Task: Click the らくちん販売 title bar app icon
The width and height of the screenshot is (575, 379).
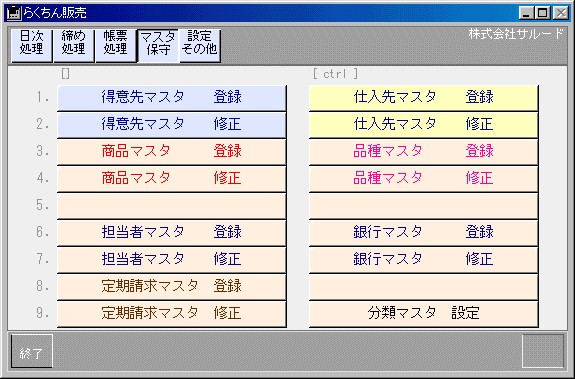Action: (x=14, y=13)
